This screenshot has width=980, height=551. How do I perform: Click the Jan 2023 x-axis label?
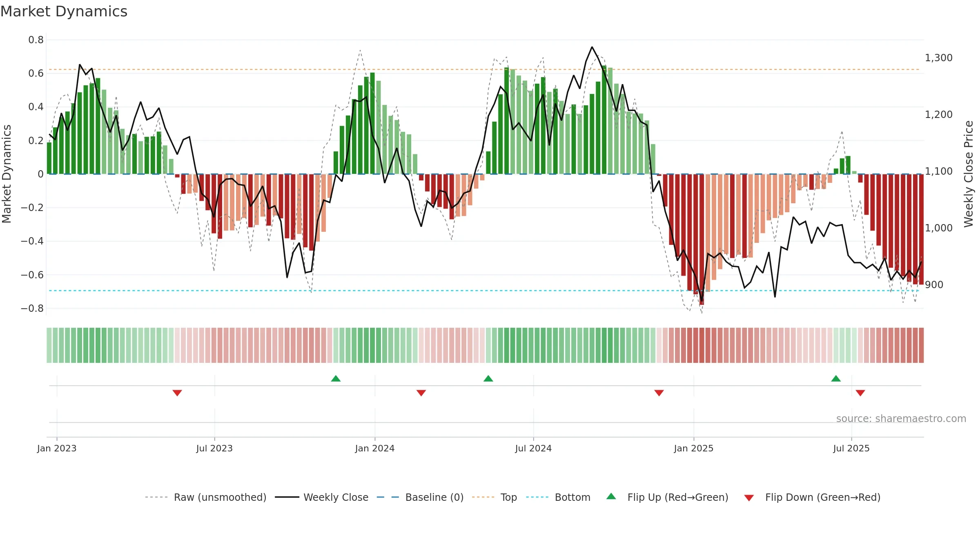pos(57,448)
